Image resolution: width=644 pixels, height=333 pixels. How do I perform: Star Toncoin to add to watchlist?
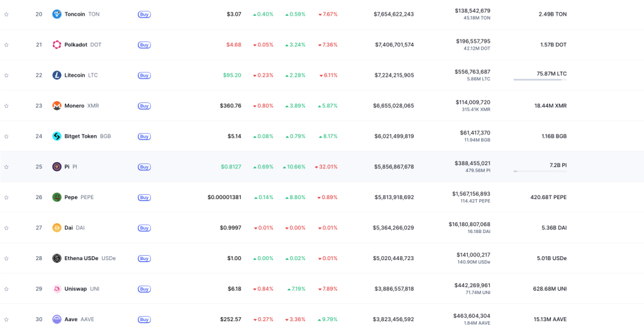pos(6,14)
